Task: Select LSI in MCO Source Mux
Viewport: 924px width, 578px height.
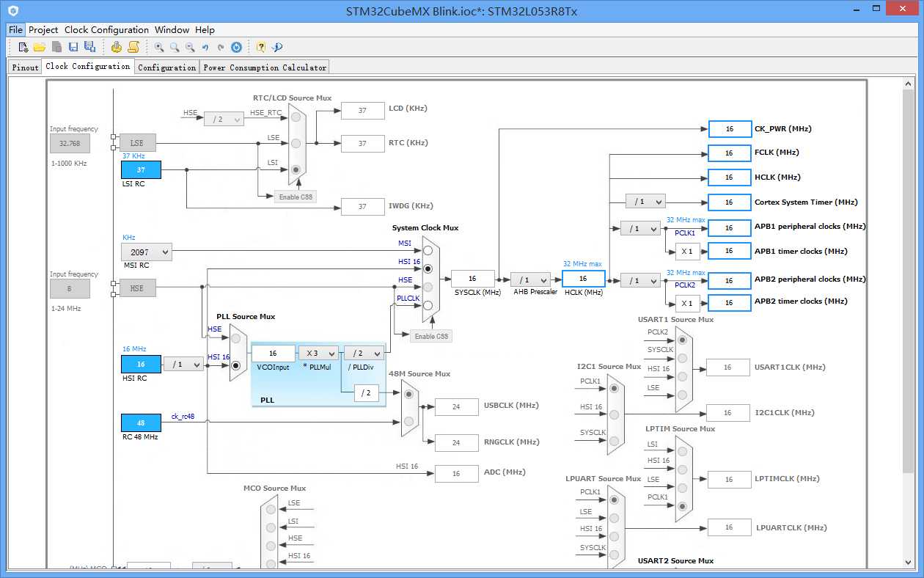Action: [271, 527]
